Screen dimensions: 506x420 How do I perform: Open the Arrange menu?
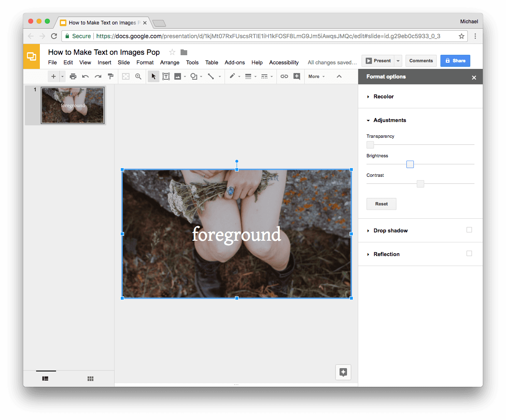click(170, 63)
